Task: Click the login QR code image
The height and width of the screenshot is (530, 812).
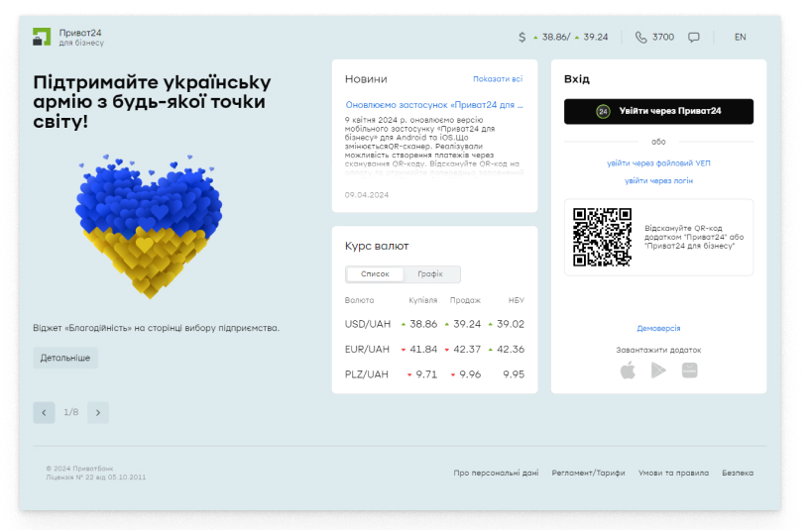Action: click(x=602, y=237)
